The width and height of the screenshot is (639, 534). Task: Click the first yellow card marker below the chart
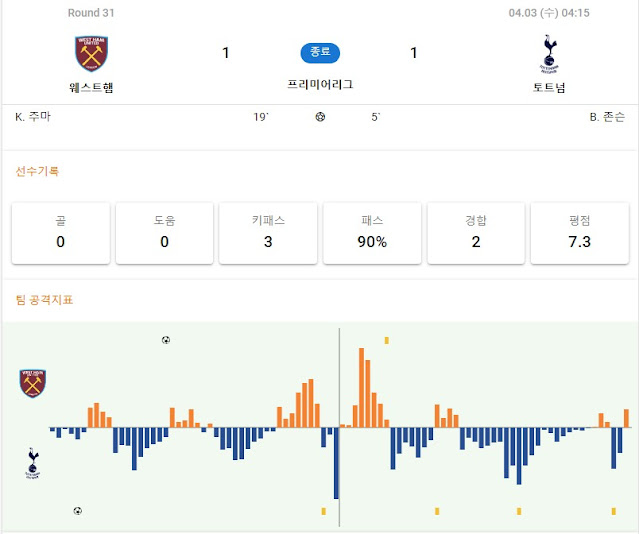(324, 511)
